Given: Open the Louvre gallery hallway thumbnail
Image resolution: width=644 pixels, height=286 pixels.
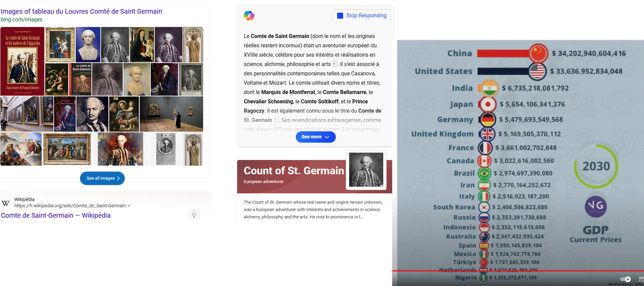Looking at the screenshot, I should tap(27, 114).
